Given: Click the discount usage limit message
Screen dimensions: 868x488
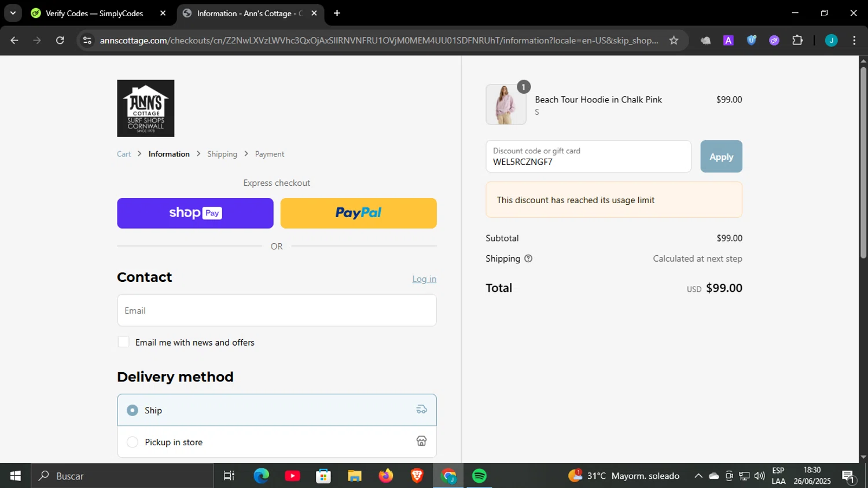Looking at the screenshot, I should 614,200.
